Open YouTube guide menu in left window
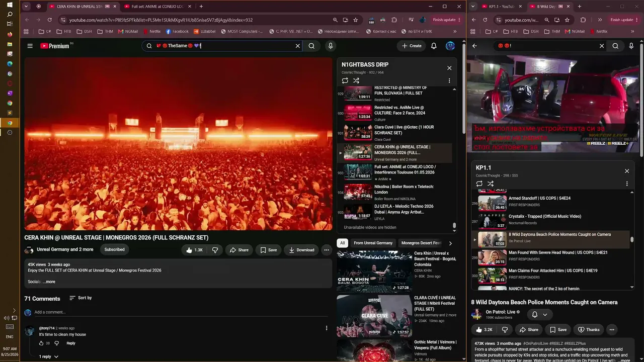This screenshot has height=362, width=644. click(30, 46)
